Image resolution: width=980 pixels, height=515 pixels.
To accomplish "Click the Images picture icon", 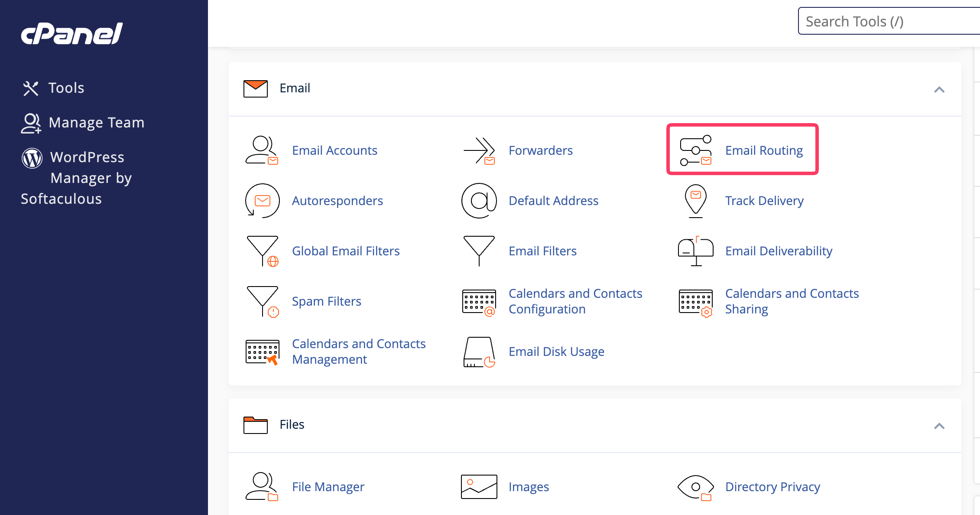I will coord(479,487).
